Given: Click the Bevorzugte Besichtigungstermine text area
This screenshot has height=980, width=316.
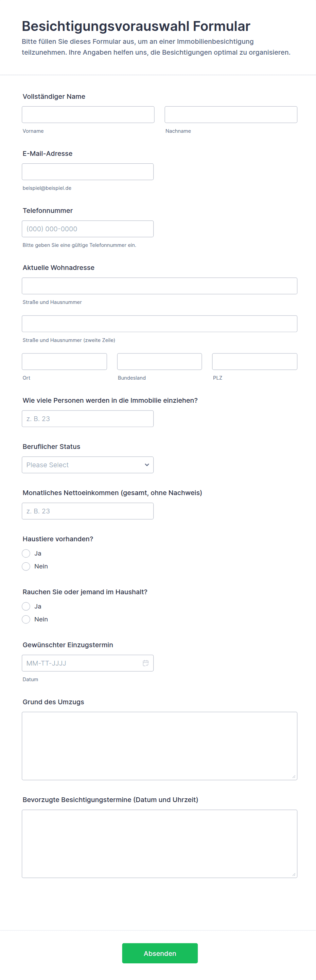Looking at the screenshot, I should 159,843.
